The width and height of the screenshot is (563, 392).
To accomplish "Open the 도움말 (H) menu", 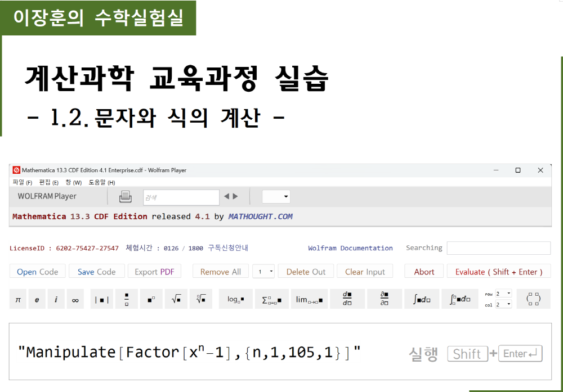I will [102, 182].
